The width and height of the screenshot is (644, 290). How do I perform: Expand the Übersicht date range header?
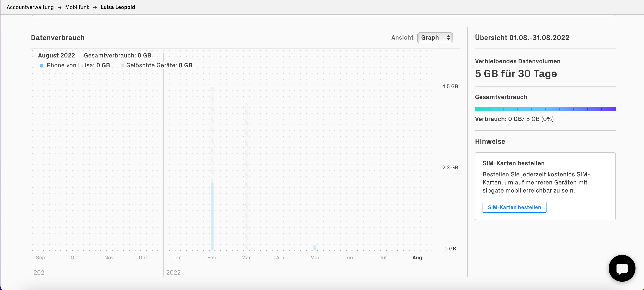[522, 38]
